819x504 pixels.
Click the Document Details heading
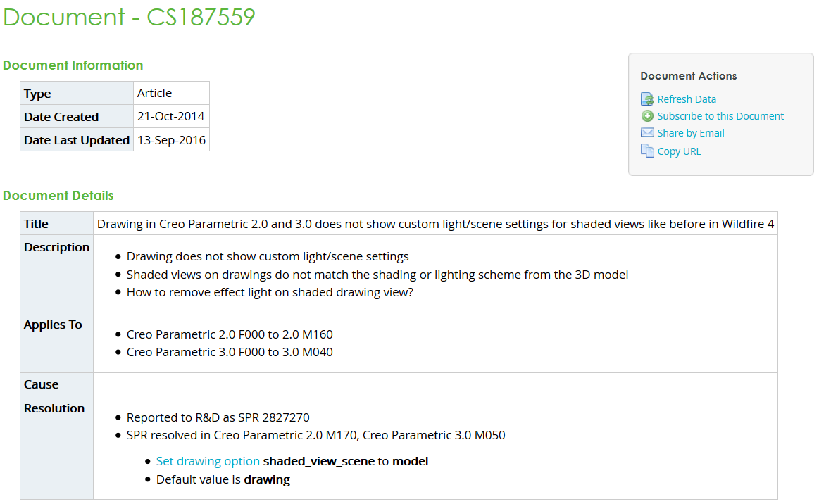(58, 195)
